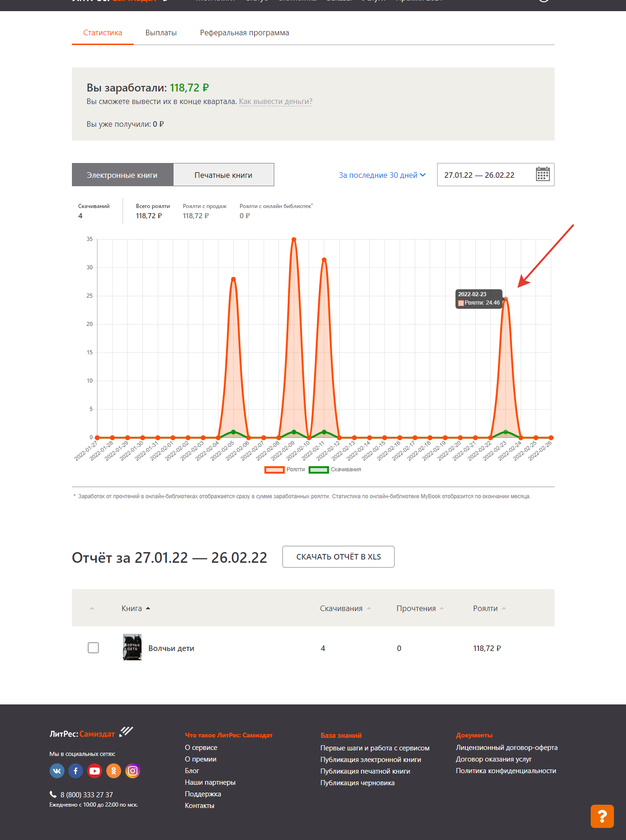
Task: Click the База знаний footer heading
Action: coord(341,735)
